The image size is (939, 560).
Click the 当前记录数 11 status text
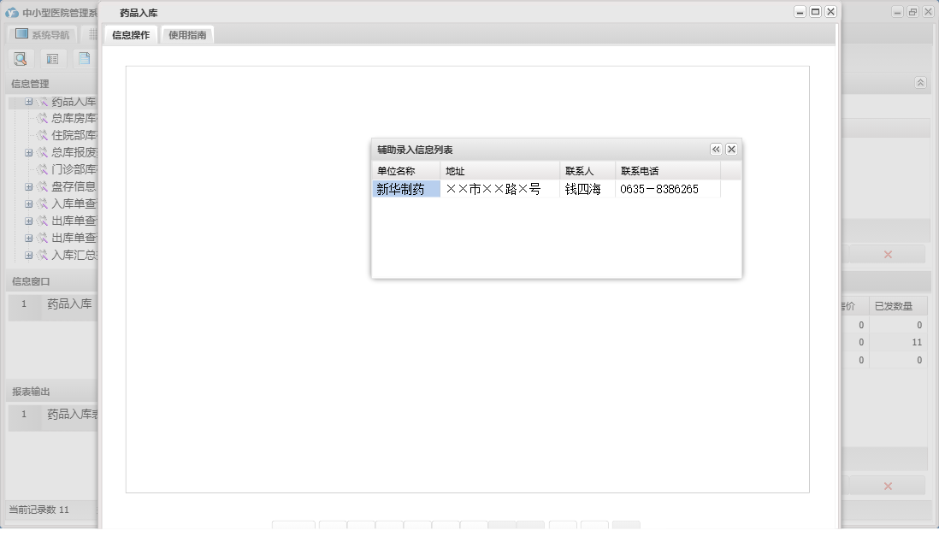tap(39, 510)
